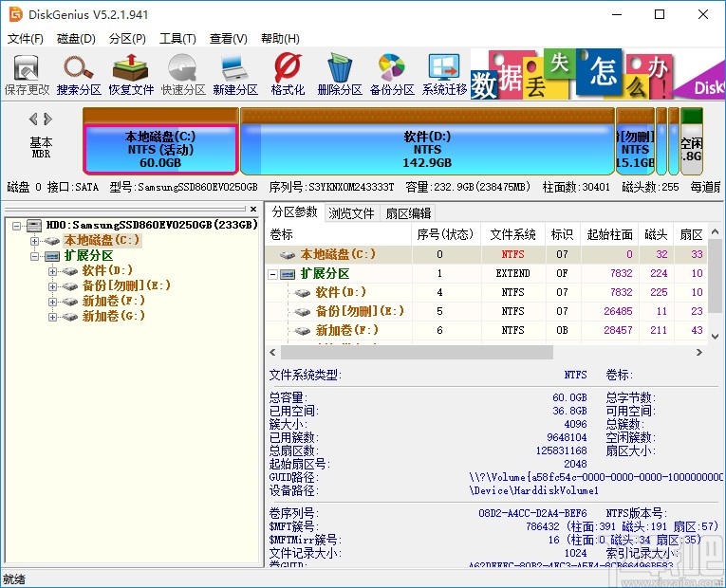Click the next disk right arrow
Screen dimensions: 726x588
coord(47,119)
